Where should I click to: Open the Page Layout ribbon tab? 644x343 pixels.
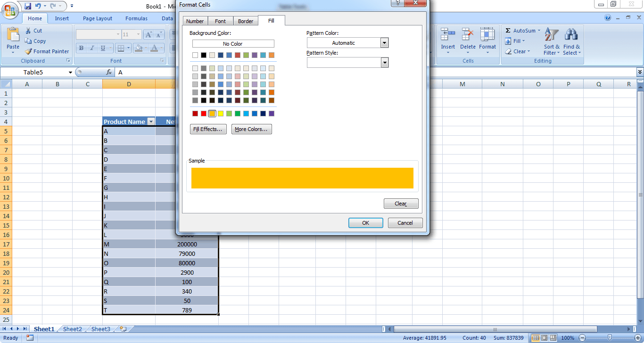pos(98,18)
